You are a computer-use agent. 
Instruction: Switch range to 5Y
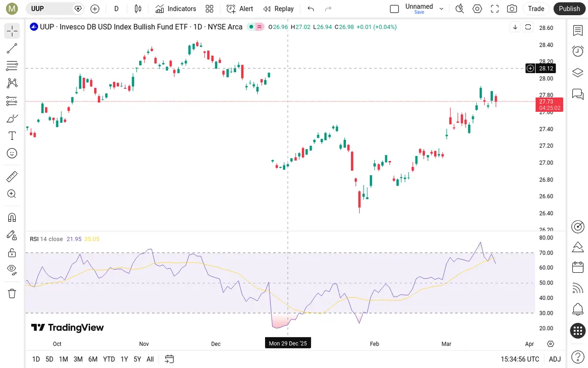[137, 359]
